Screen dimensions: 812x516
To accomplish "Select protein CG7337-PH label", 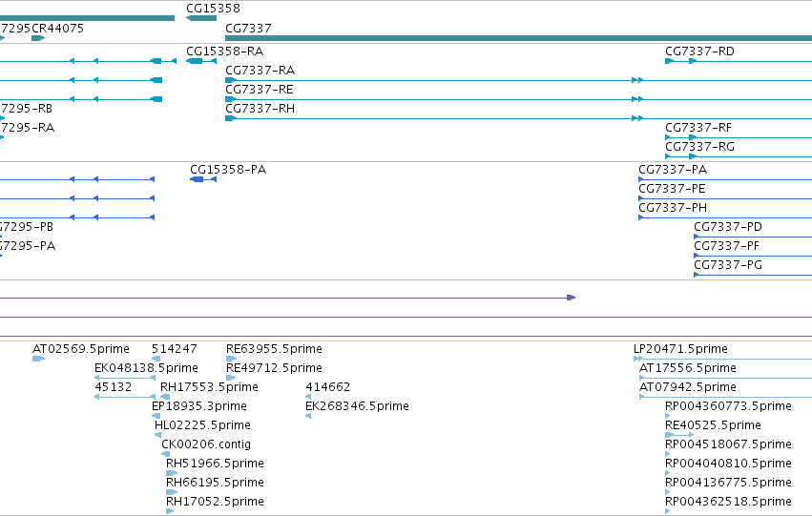I will (x=673, y=208).
